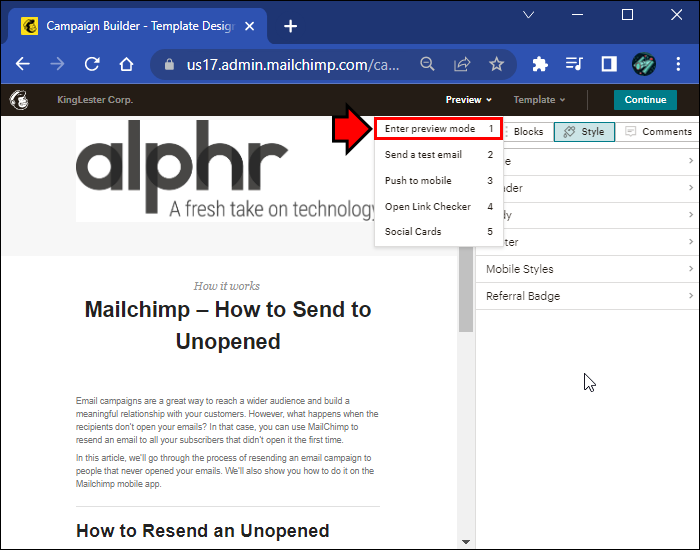The width and height of the screenshot is (700, 550).
Task: Click the scrollbar down arrow
Action: [x=466, y=542]
